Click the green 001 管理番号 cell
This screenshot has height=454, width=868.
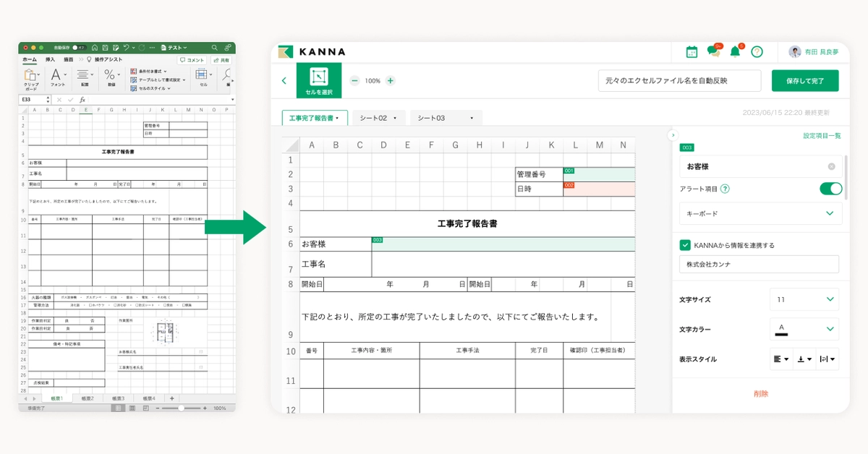pyautogui.click(x=599, y=174)
